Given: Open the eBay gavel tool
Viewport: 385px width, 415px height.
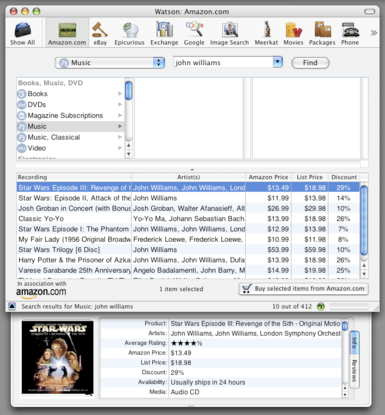Looking at the screenshot, I should (100, 33).
